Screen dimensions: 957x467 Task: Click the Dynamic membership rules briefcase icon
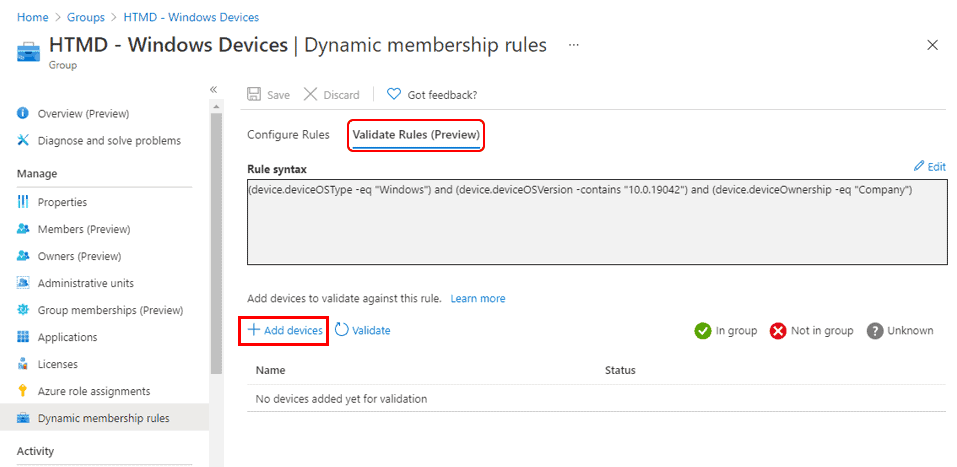pyautogui.click(x=23, y=418)
